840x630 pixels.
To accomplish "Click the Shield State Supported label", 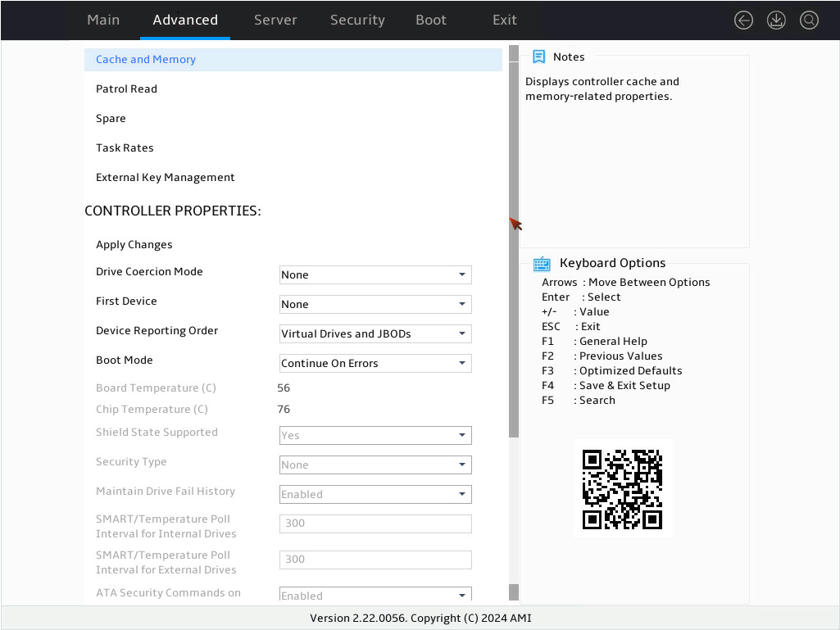I will click(157, 433).
